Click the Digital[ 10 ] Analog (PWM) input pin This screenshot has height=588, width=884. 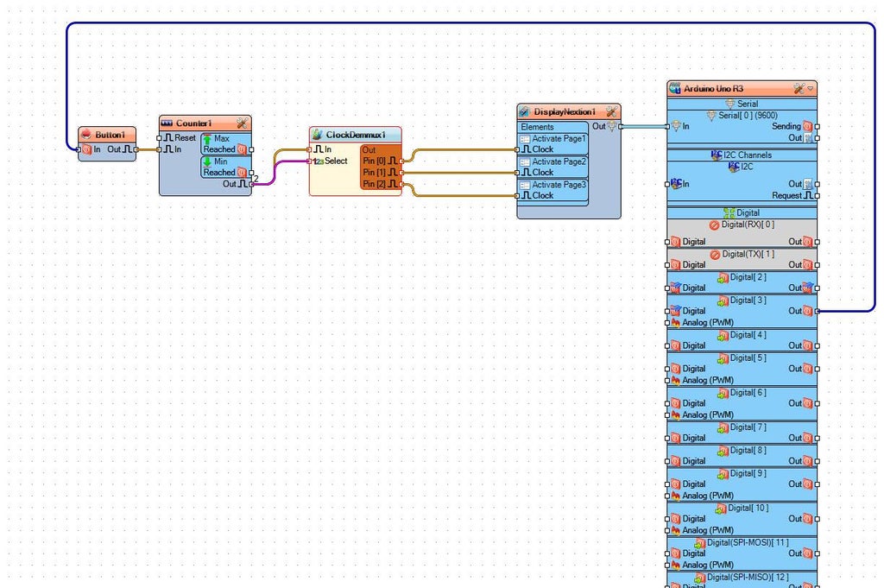[x=667, y=530]
